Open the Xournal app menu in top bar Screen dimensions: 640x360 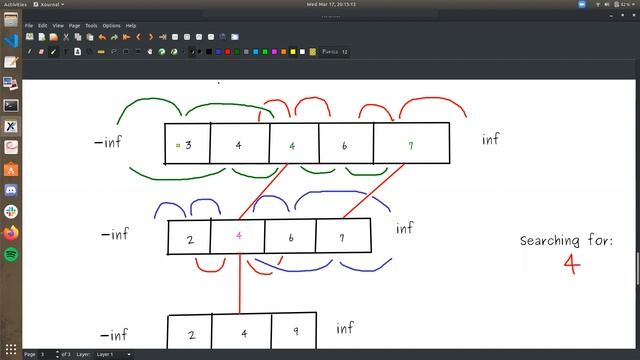click(x=49, y=4)
